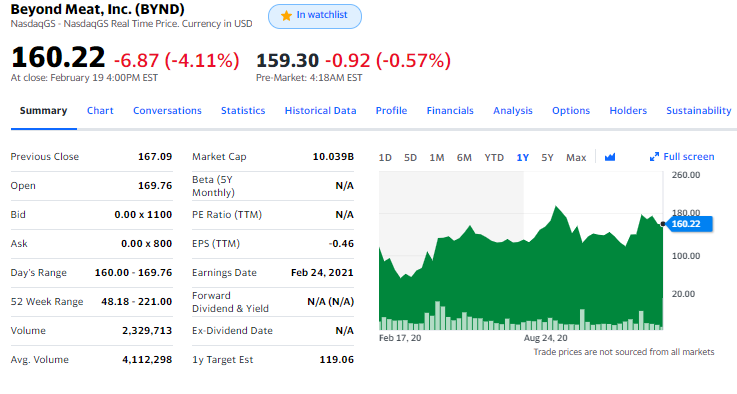The image size is (737, 394).
Task: Switch chart to 6M range
Action: click(464, 158)
